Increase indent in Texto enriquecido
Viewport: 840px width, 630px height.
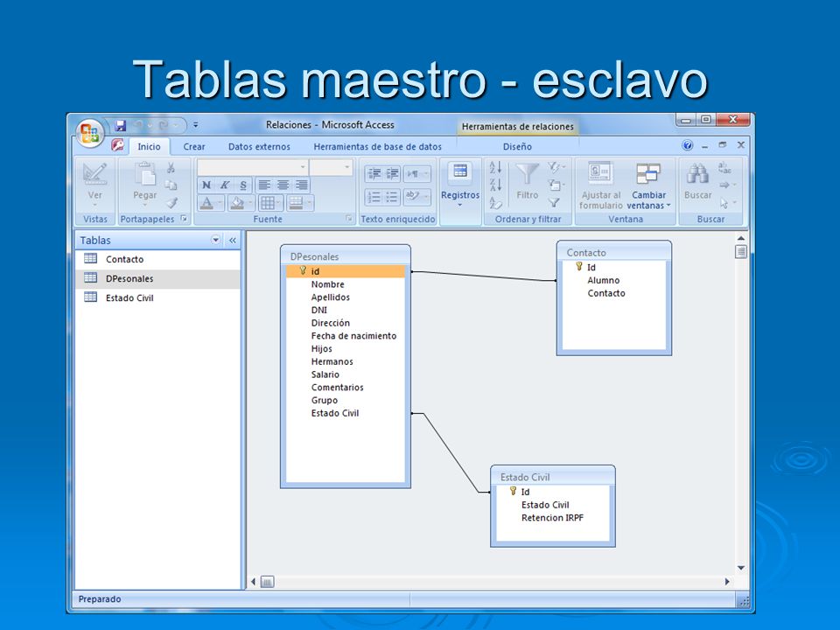click(x=393, y=173)
